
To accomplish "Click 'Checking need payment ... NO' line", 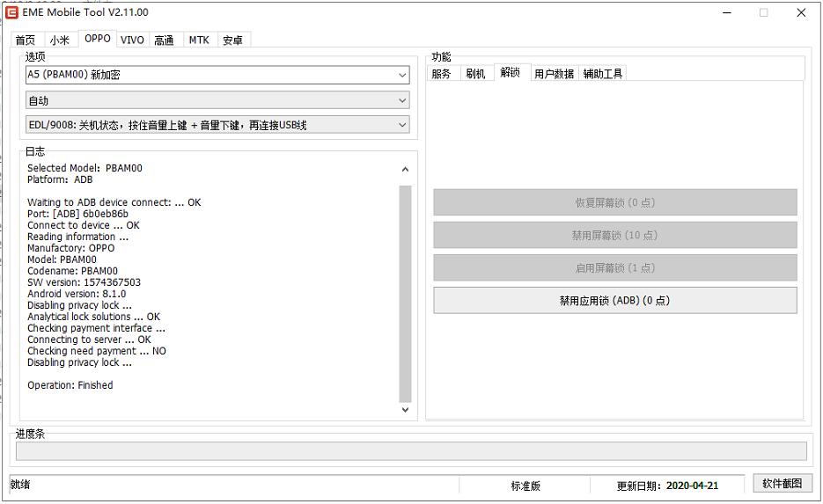I will coord(97,351).
